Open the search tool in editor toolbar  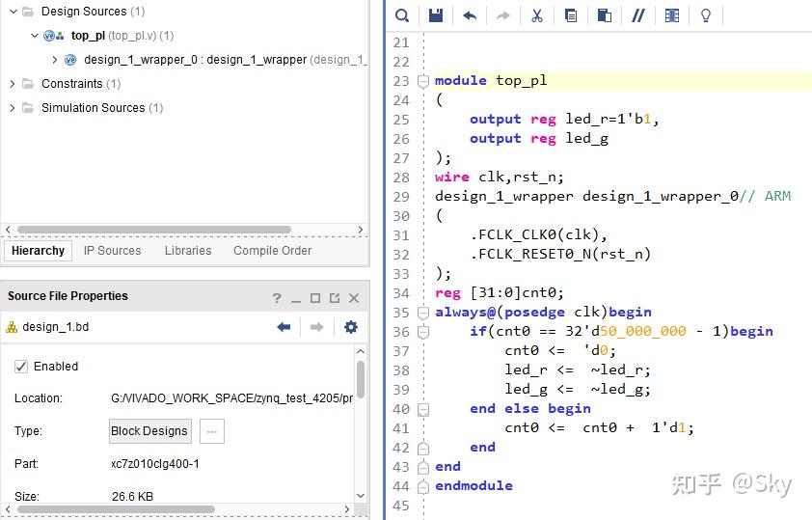[x=402, y=15]
